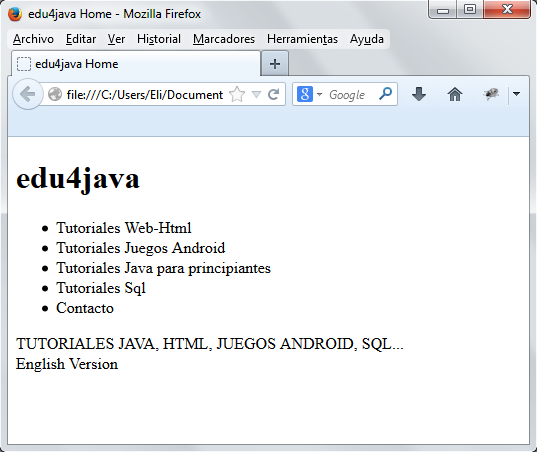Viewport: 537px width, 452px height.
Task: Go back using the back arrow button
Action: click(x=28, y=94)
